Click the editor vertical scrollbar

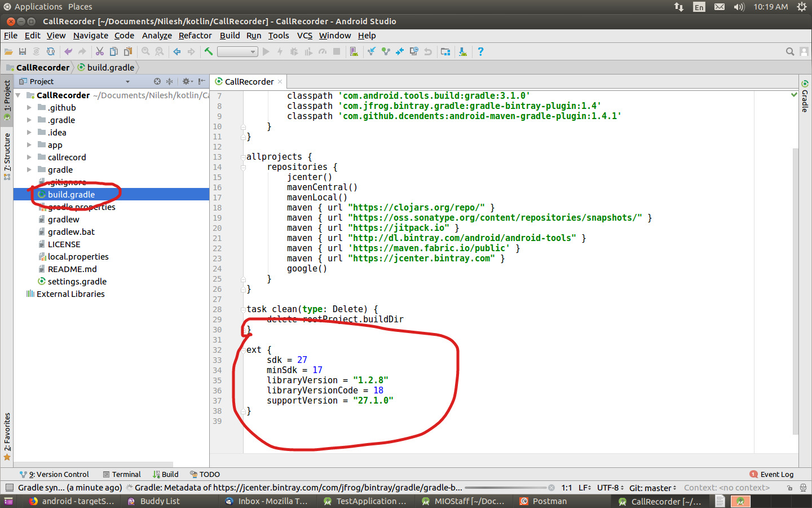pos(796,291)
